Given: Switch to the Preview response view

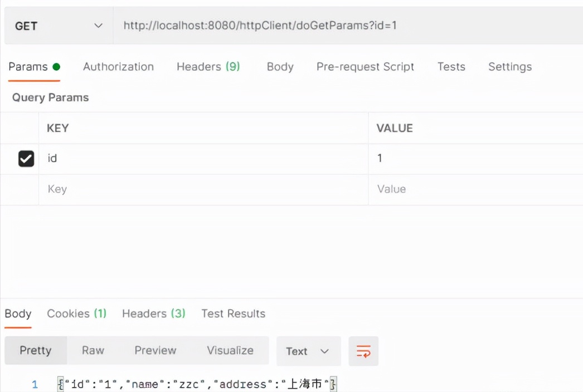Looking at the screenshot, I should [155, 350].
